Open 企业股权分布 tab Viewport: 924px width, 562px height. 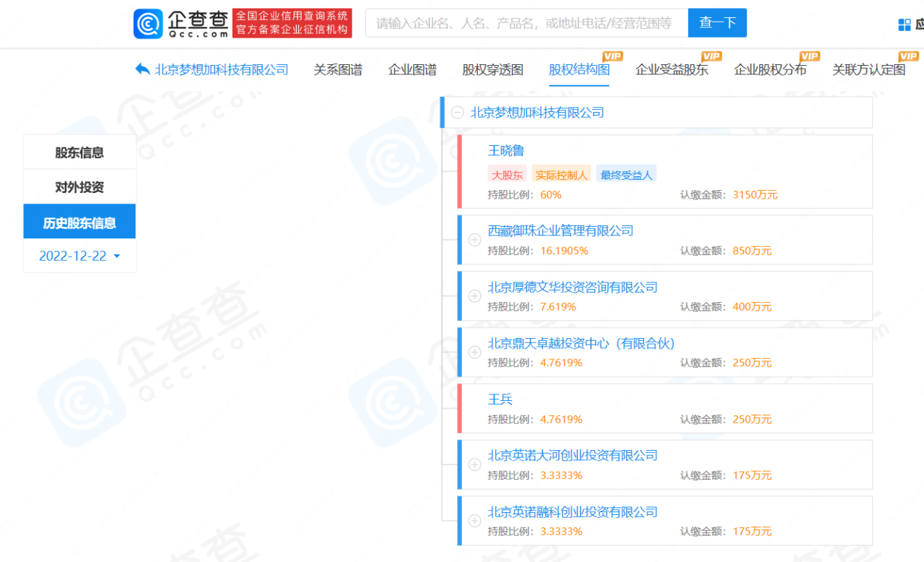click(770, 69)
